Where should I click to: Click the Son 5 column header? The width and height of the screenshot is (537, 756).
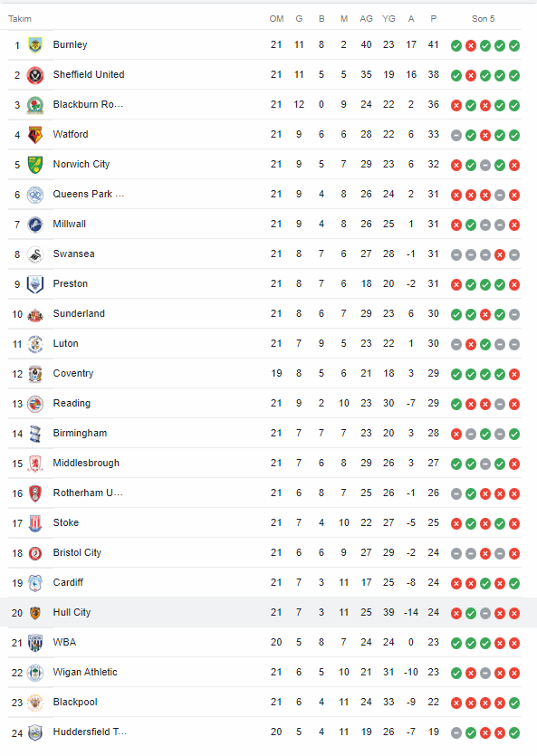[x=483, y=19]
